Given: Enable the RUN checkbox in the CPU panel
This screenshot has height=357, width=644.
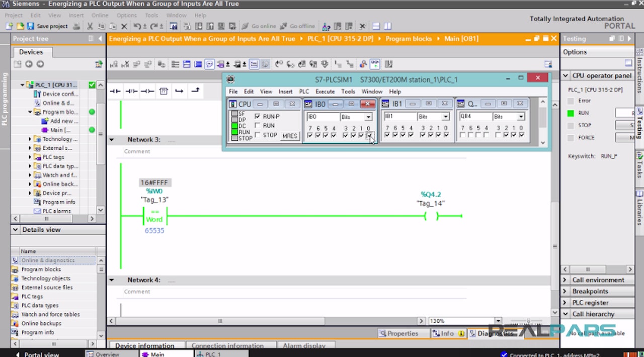Looking at the screenshot, I should pyautogui.click(x=257, y=126).
